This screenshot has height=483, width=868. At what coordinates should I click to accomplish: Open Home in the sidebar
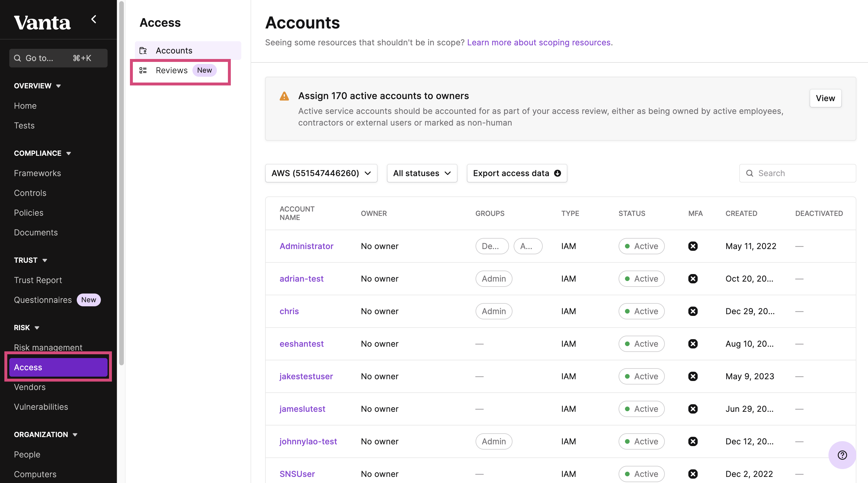[x=25, y=106]
